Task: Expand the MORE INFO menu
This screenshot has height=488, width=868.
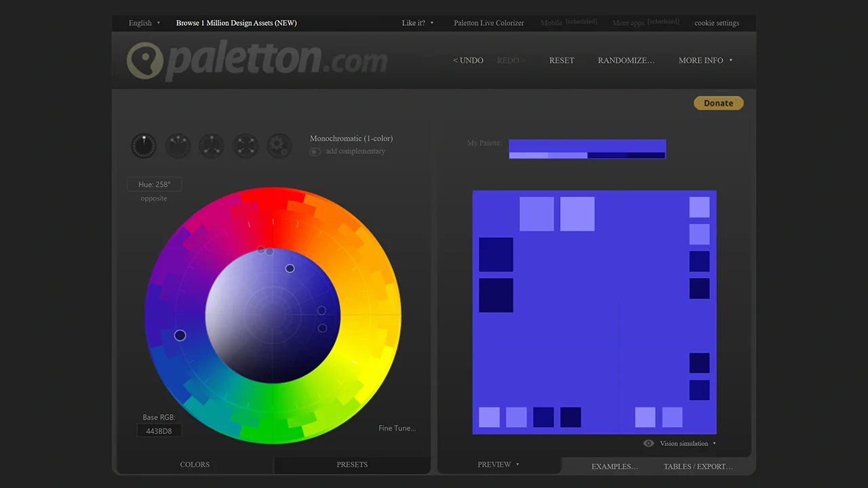Action: coord(705,60)
